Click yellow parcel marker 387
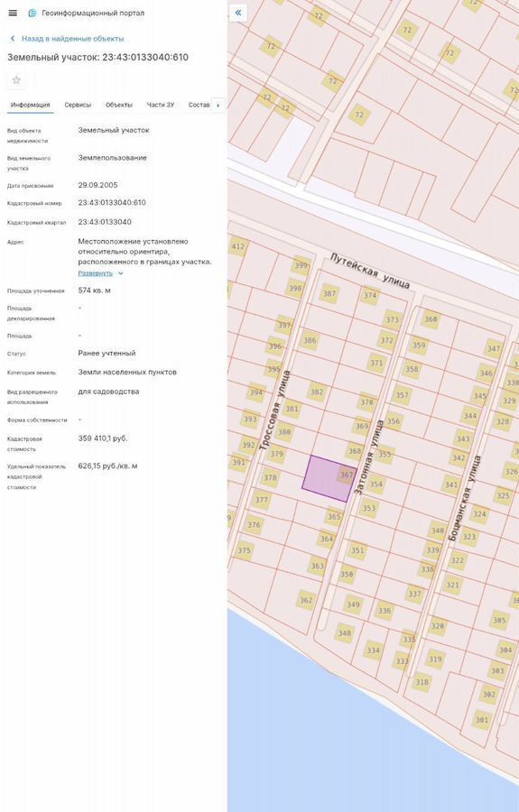Viewport: 519px width, 812px height. point(329,293)
